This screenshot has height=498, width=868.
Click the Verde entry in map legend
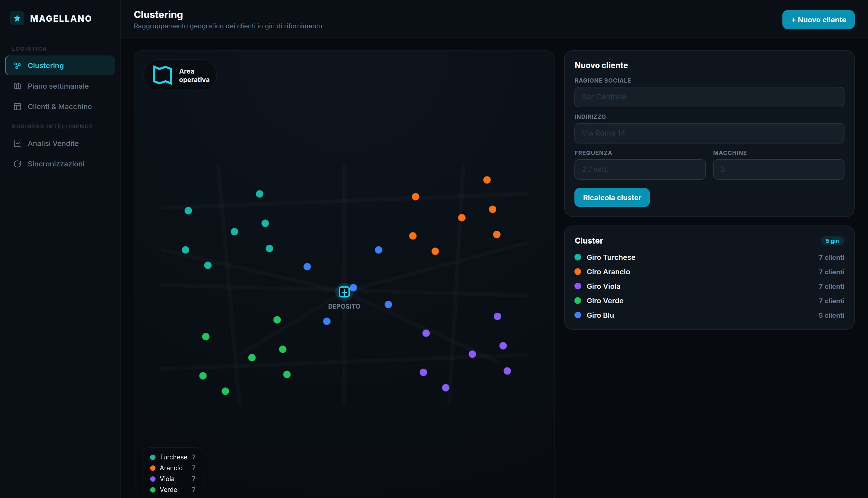click(173, 490)
